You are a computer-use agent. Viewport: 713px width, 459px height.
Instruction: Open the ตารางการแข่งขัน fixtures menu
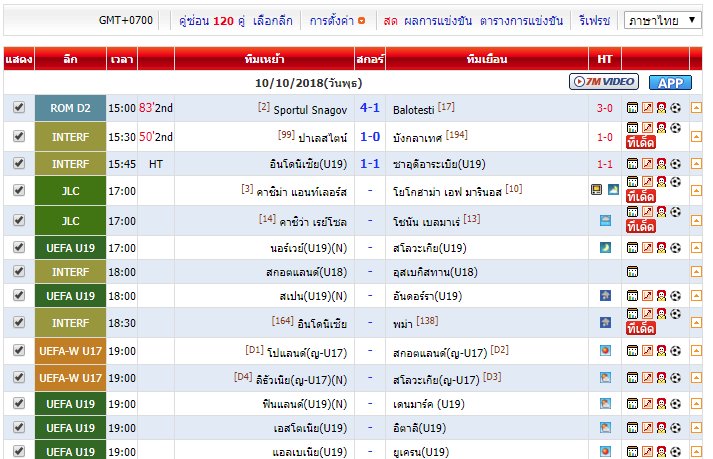520,20
